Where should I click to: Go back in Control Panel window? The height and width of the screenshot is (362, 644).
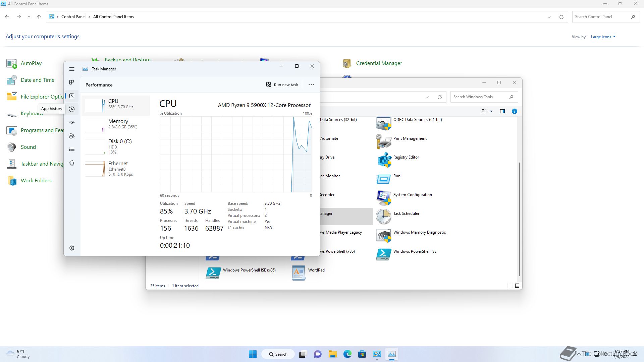[x=7, y=17]
